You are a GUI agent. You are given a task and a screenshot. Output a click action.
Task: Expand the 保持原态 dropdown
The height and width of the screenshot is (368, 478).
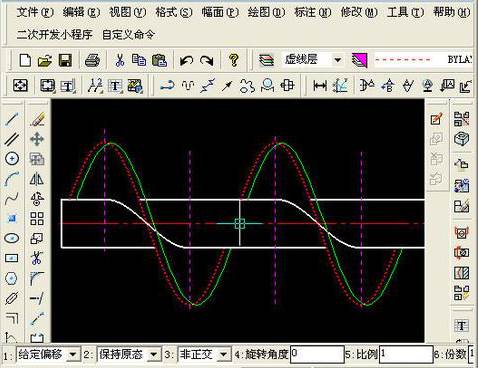tap(153, 354)
